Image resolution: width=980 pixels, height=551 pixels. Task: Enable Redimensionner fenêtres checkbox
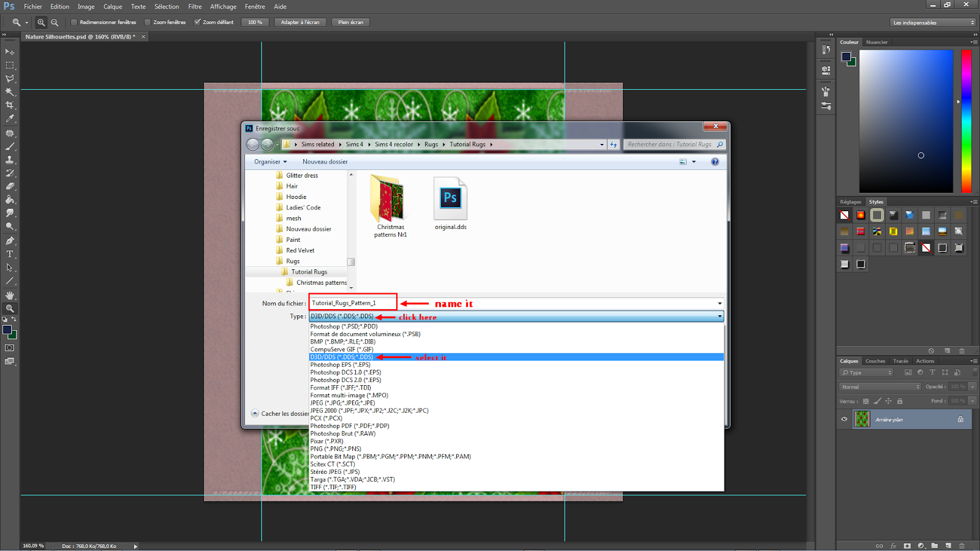pyautogui.click(x=74, y=23)
